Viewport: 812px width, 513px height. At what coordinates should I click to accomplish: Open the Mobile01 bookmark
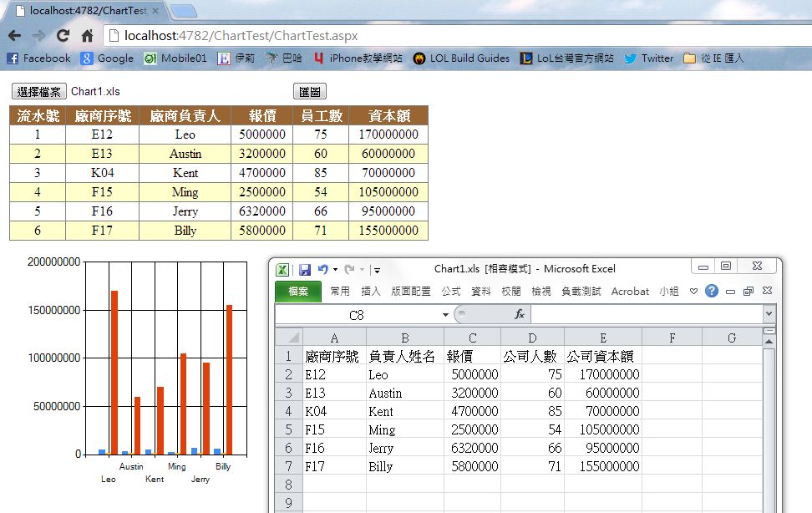(175, 58)
